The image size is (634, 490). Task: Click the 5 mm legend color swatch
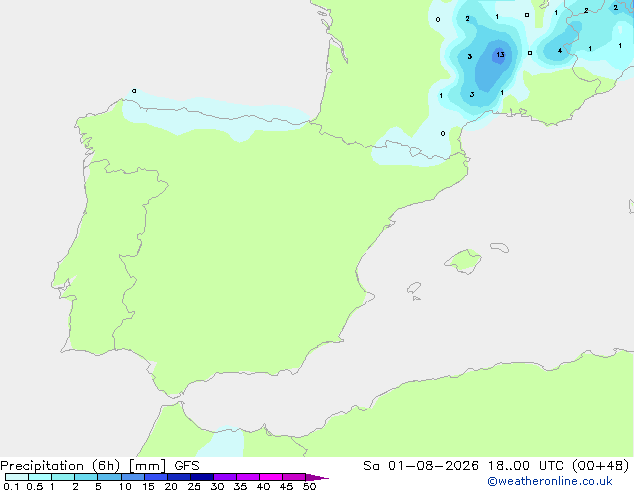coord(109,477)
